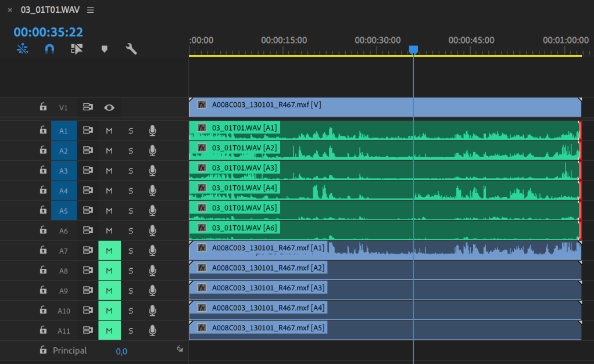Screen dimensions: 594x364
Task: Click the playhead timecode 00:00:35:22
Action: [48, 32]
